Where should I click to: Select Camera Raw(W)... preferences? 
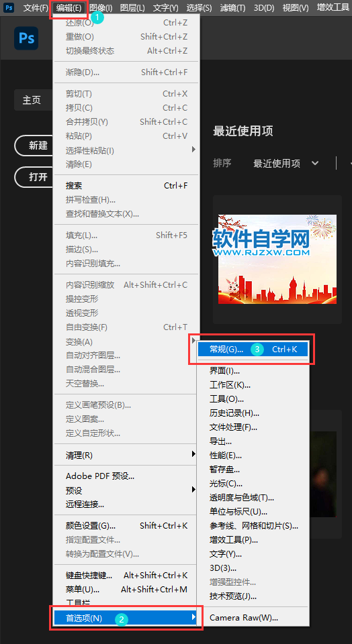point(253,618)
